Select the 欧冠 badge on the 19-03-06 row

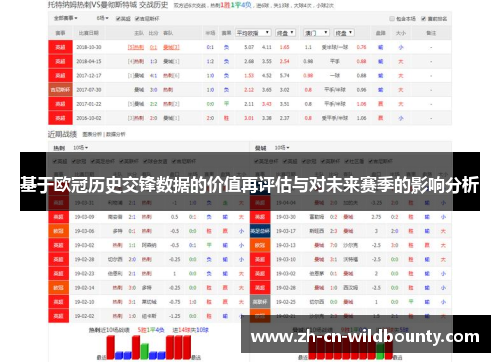(x=58, y=231)
